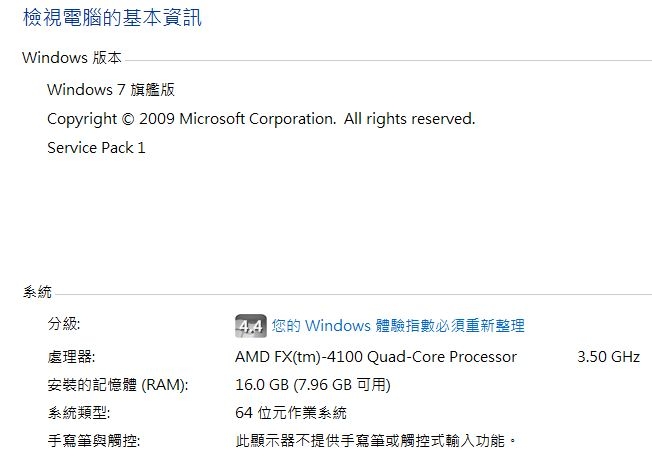Click the 系統類型 label
This screenshot has width=652, height=466.
click(x=79, y=413)
